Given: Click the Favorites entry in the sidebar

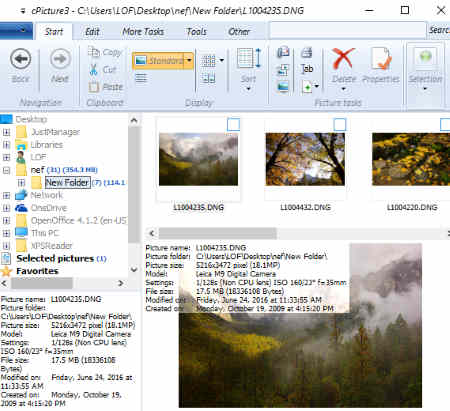Looking at the screenshot, I should pyautogui.click(x=37, y=271).
